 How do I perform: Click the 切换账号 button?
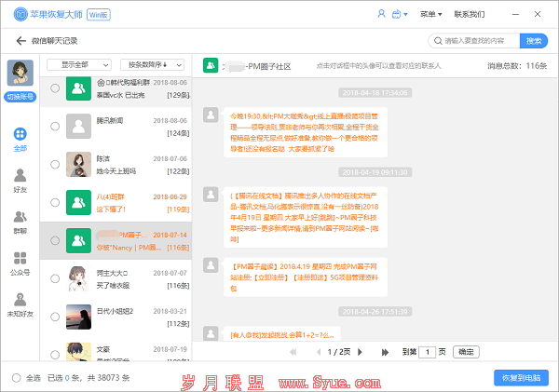pyautogui.click(x=20, y=97)
